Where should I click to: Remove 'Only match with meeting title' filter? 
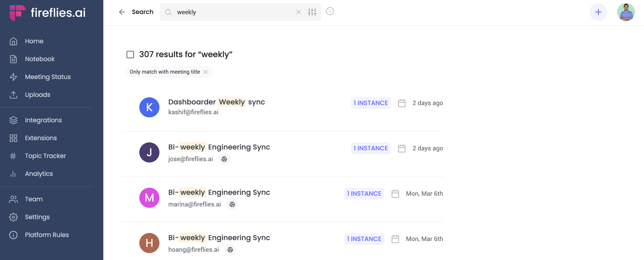coord(205,72)
